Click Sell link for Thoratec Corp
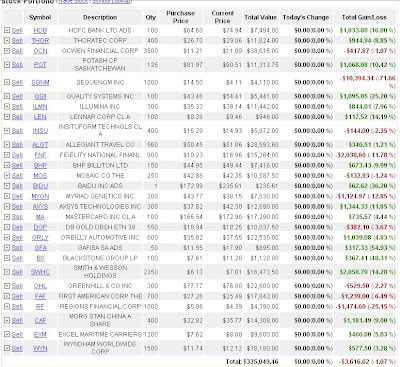Screen dimensions: 400x367 (x=17, y=41)
